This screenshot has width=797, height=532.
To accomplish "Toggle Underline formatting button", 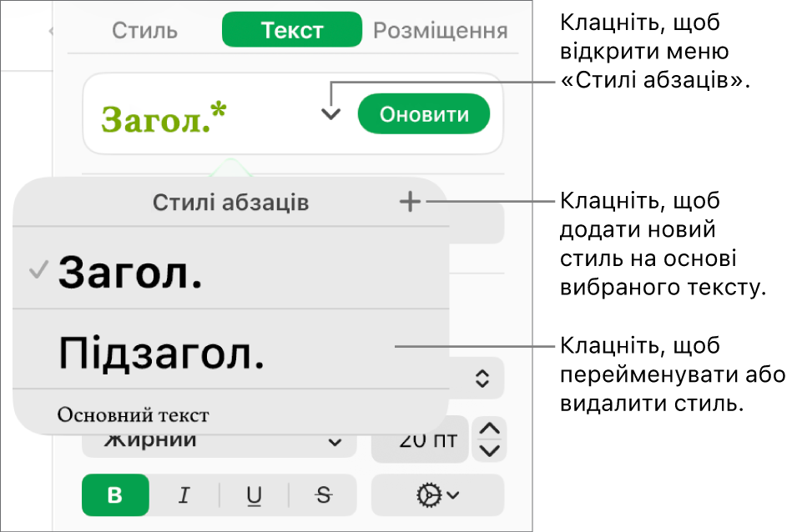I will (254, 495).
